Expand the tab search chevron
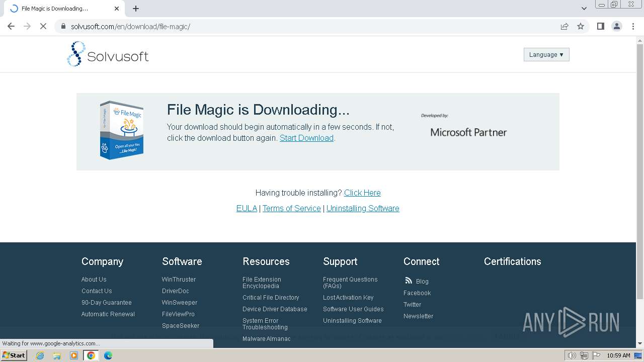This screenshot has height=362, width=644. 584,9
